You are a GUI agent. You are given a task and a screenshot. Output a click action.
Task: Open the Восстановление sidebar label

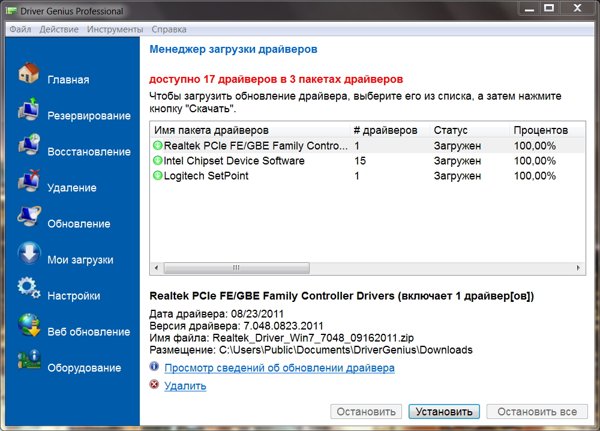pyautogui.click(x=89, y=152)
